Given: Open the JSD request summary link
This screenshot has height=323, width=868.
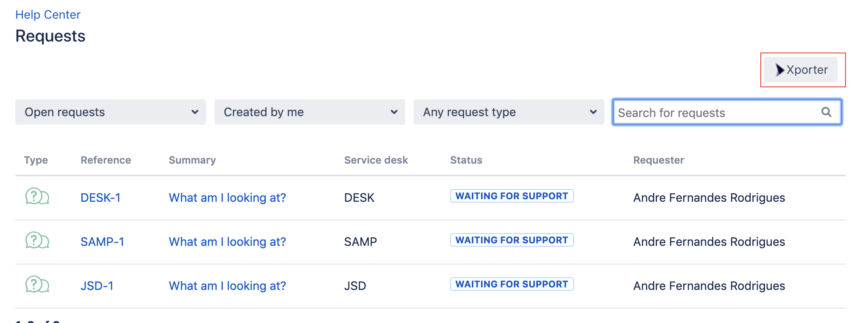Looking at the screenshot, I should [x=227, y=286].
